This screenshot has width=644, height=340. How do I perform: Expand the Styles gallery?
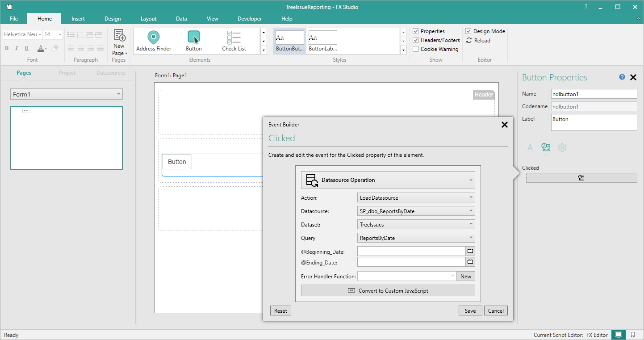coord(404,50)
